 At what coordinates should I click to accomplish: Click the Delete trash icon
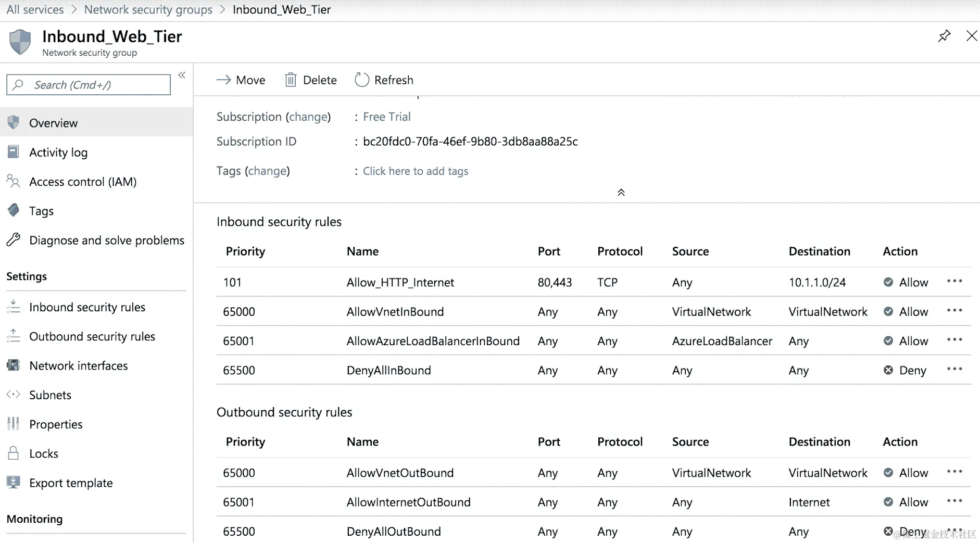291,80
